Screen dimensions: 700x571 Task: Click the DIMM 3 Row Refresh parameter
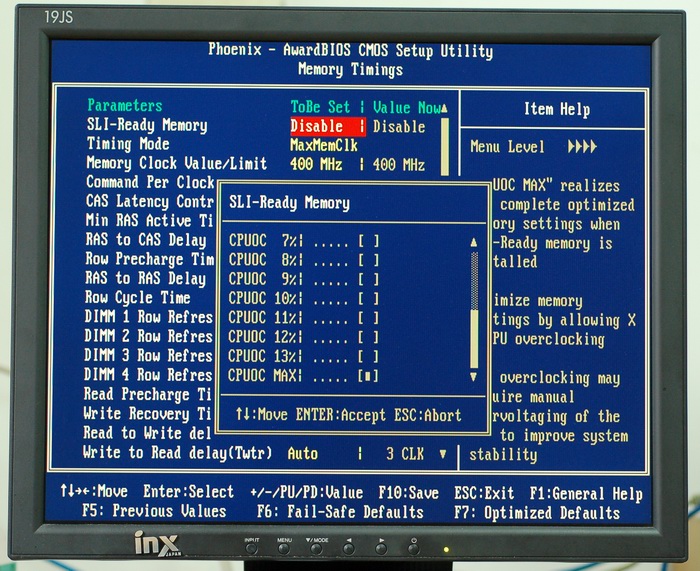[x=149, y=355]
